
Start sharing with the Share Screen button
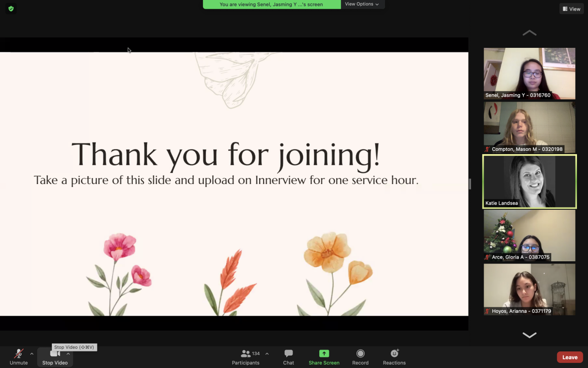[324, 357]
